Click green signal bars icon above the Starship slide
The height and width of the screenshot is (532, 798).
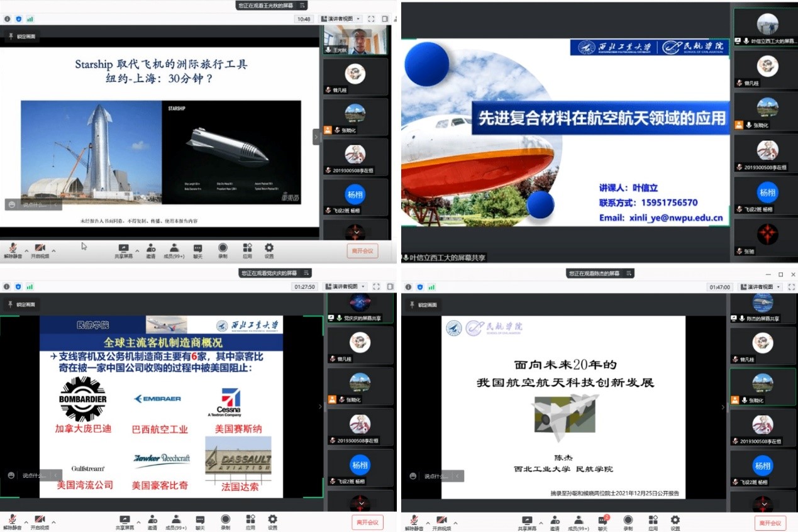[x=30, y=19]
